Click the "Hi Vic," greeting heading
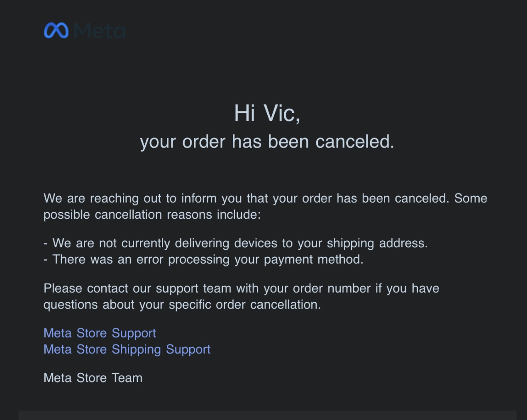The height and width of the screenshot is (420, 527). pyautogui.click(x=267, y=113)
